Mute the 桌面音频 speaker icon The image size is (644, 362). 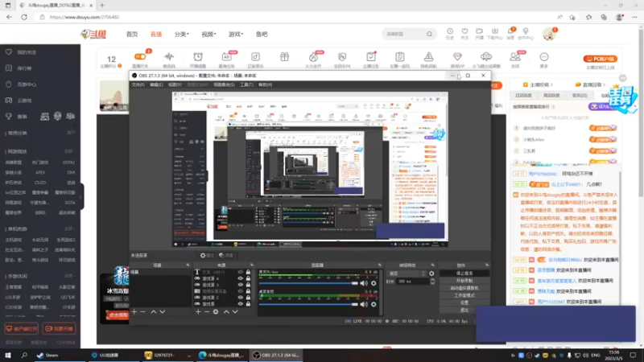[x=364, y=304]
